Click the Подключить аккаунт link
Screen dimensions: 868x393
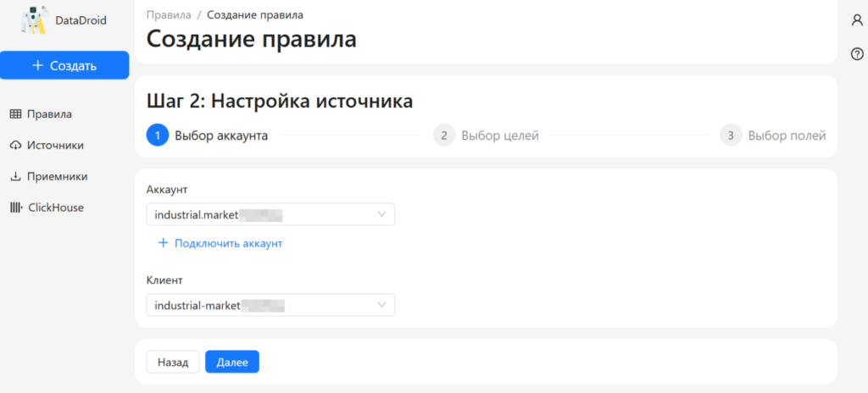[227, 243]
